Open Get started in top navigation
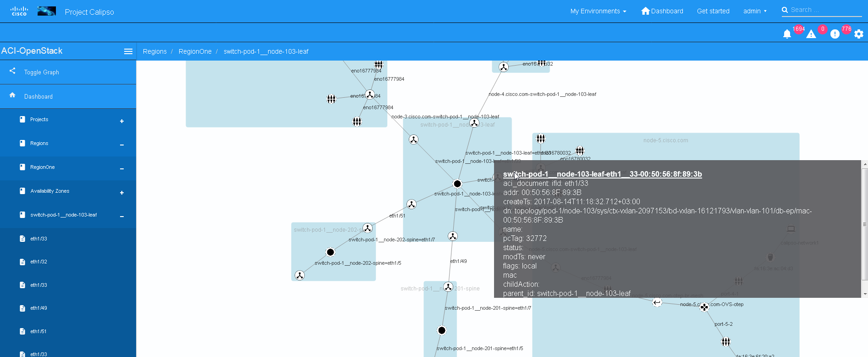Viewport: 868px width, 357px height. (x=713, y=11)
